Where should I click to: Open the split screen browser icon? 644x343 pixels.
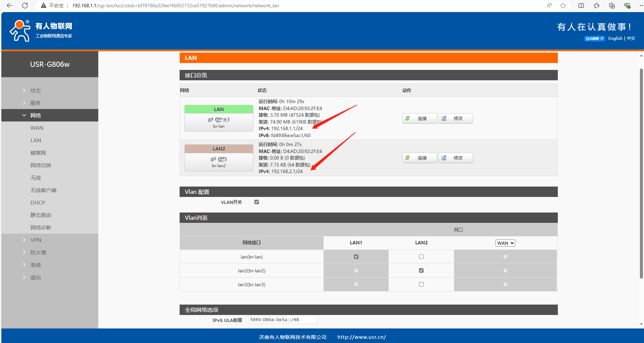581,6
